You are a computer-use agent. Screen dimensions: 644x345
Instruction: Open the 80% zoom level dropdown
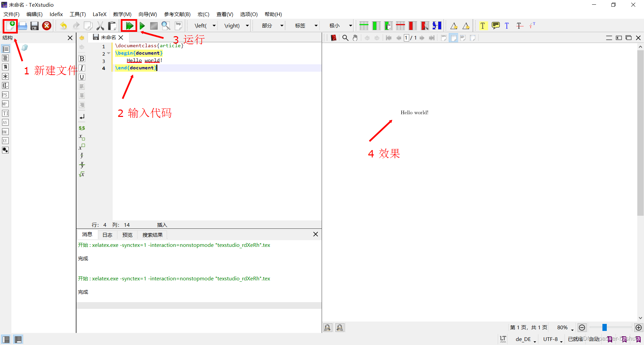pos(566,328)
